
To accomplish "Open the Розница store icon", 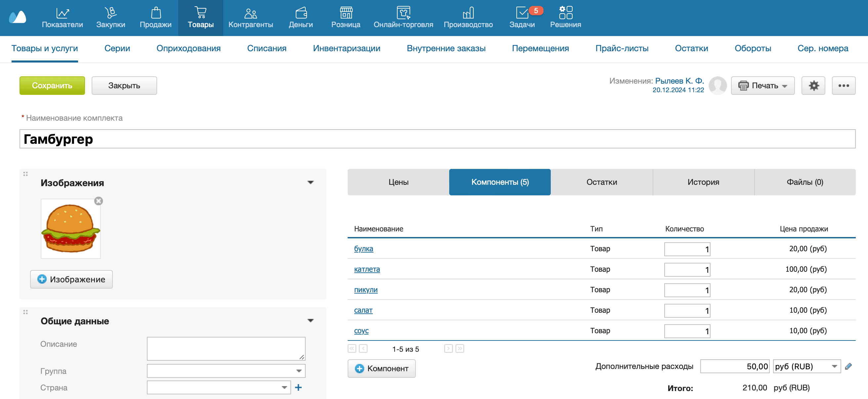I will tap(346, 13).
